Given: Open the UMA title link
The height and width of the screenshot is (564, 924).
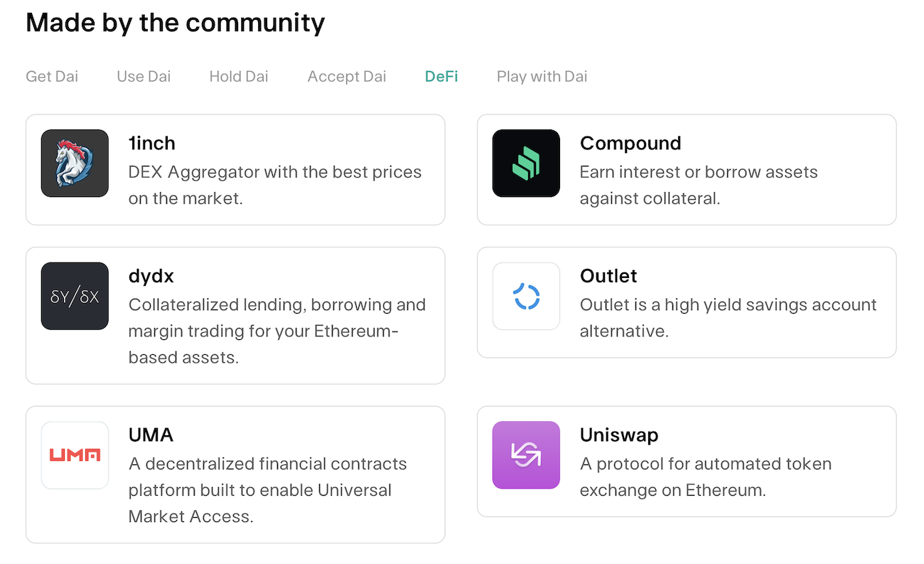Looking at the screenshot, I should click(x=151, y=435).
